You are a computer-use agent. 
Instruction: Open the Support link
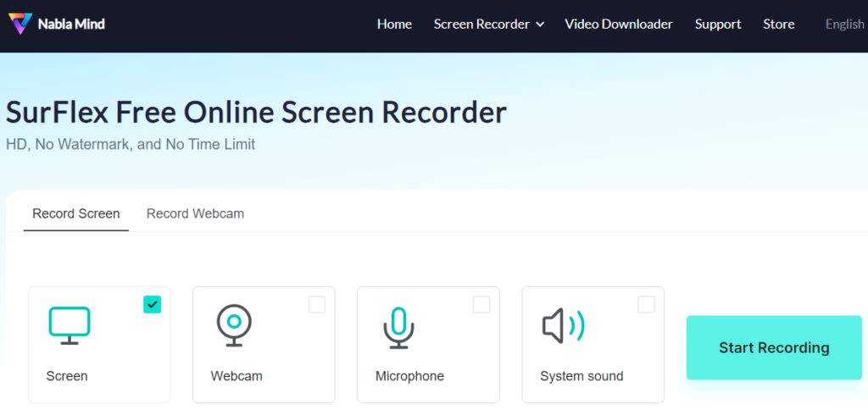coord(718,24)
